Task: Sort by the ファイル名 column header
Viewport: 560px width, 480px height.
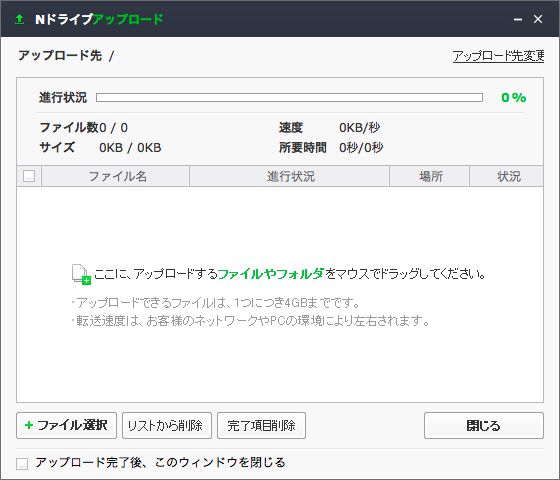Action: 115,176
